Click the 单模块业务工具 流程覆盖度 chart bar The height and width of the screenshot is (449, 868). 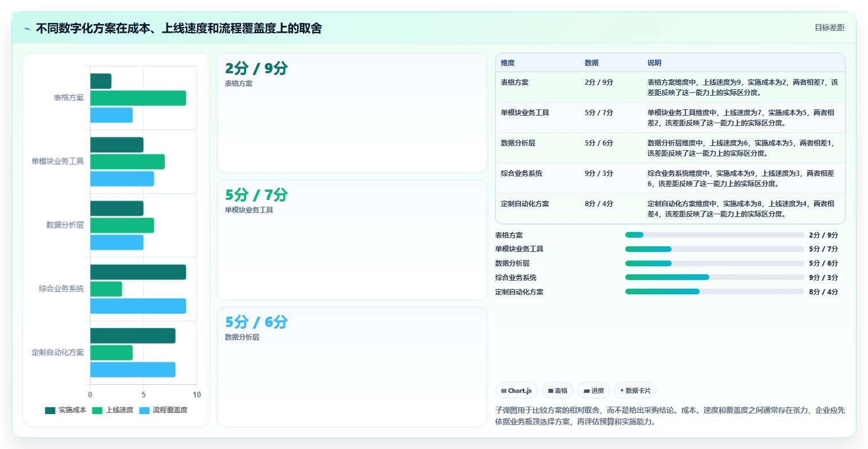click(x=122, y=179)
